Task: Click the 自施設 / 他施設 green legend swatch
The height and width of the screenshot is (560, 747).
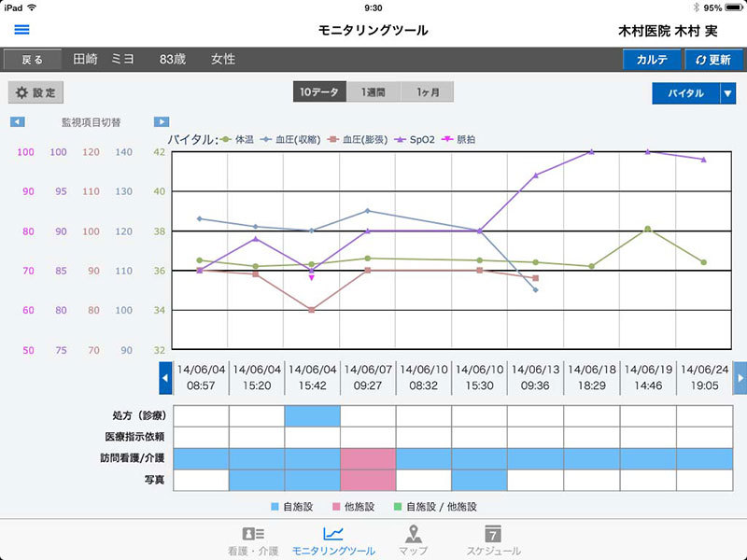Action: (398, 507)
